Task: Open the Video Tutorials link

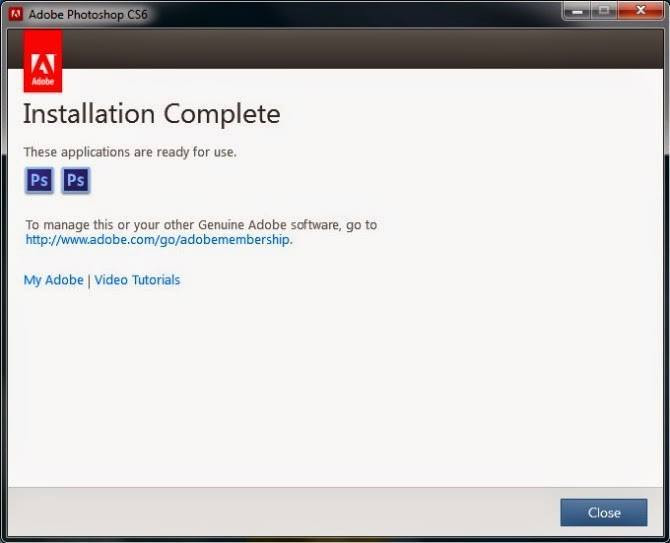Action: coord(137,280)
